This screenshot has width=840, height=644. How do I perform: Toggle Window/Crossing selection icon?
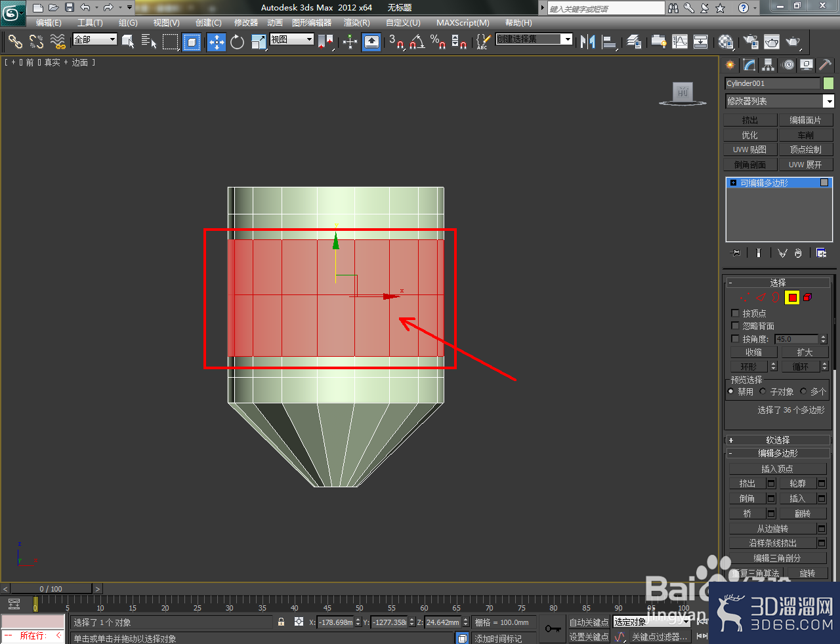[192, 42]
